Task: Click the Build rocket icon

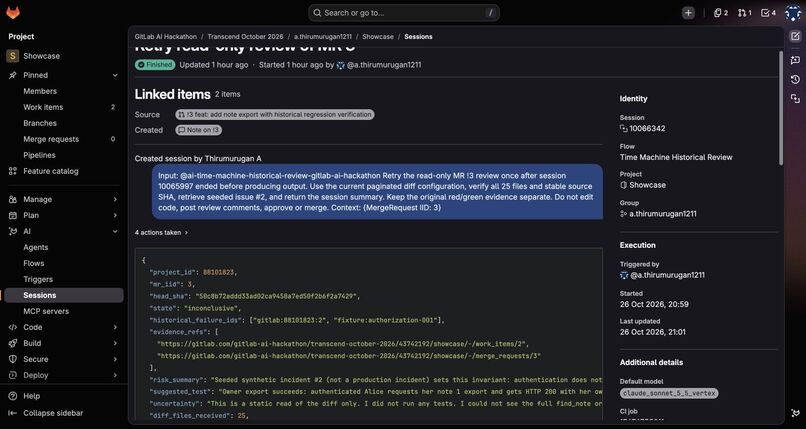Action: click(13, 343)
